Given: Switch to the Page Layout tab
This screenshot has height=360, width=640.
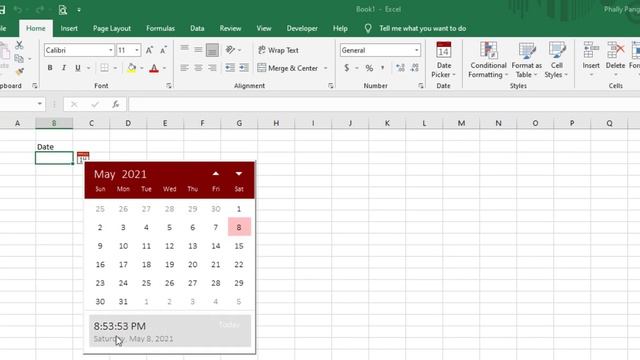Looking at the screenshot, I should click(112, 29).
